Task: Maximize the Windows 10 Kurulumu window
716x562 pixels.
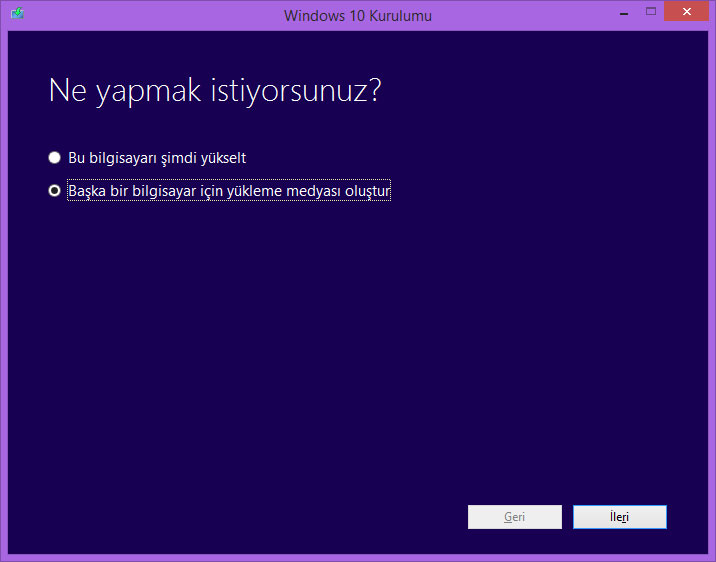Action: [651, 11]
